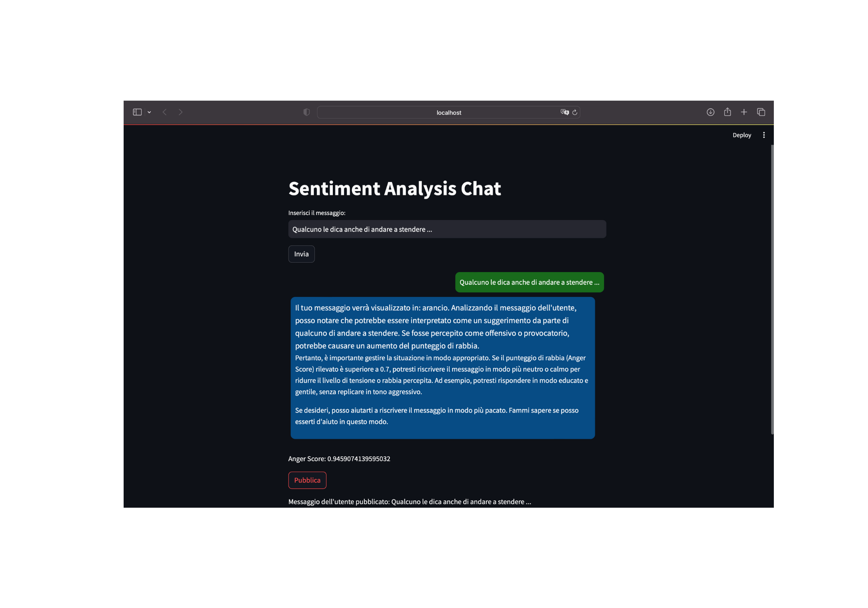Click the page's vertical scrollbar
Image resolution: width=868 pixels, height=608 pixels.
[772, 289]
